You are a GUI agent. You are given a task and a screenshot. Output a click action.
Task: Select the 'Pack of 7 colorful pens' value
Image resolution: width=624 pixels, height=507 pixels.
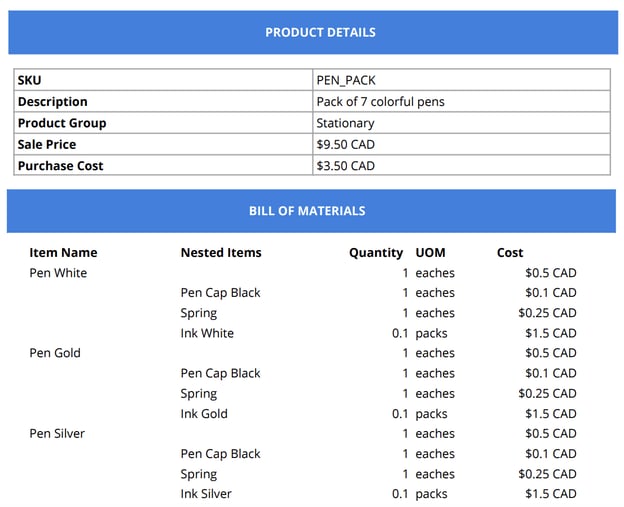[380, 102]
